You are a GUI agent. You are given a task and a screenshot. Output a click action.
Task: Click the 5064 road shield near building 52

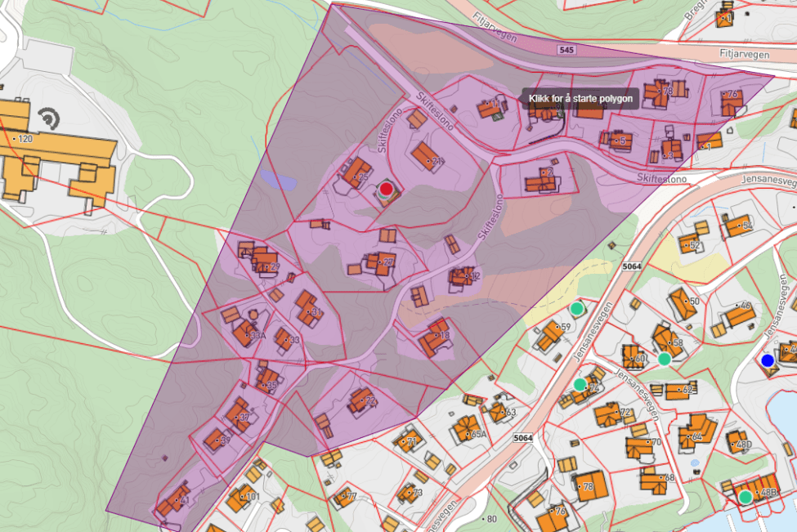pos(632,266)
